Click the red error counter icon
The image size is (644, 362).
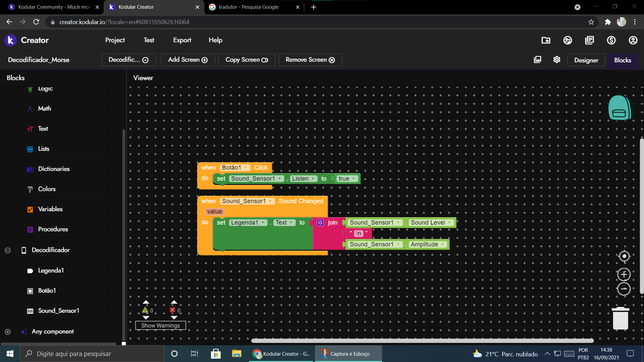pos(172,310)
